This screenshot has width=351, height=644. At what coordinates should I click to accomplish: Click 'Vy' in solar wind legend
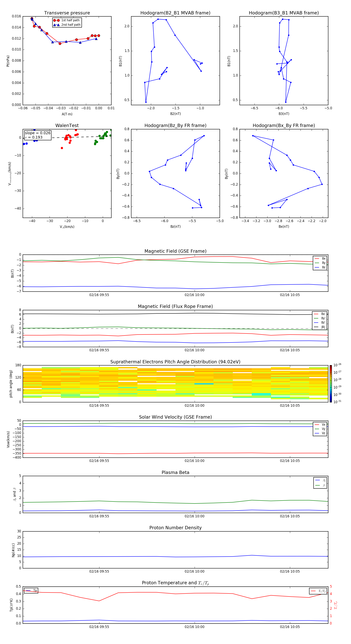[x=320, y=429]
